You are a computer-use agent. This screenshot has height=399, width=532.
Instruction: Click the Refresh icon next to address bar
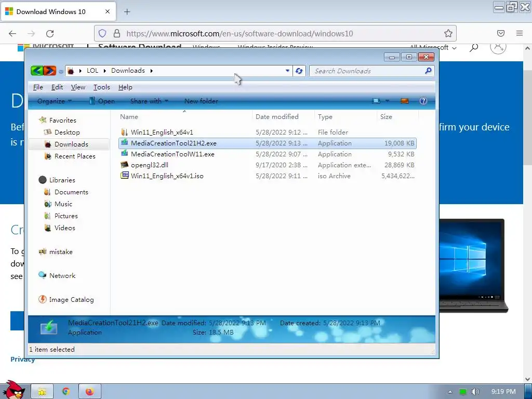tap(299, 71)
